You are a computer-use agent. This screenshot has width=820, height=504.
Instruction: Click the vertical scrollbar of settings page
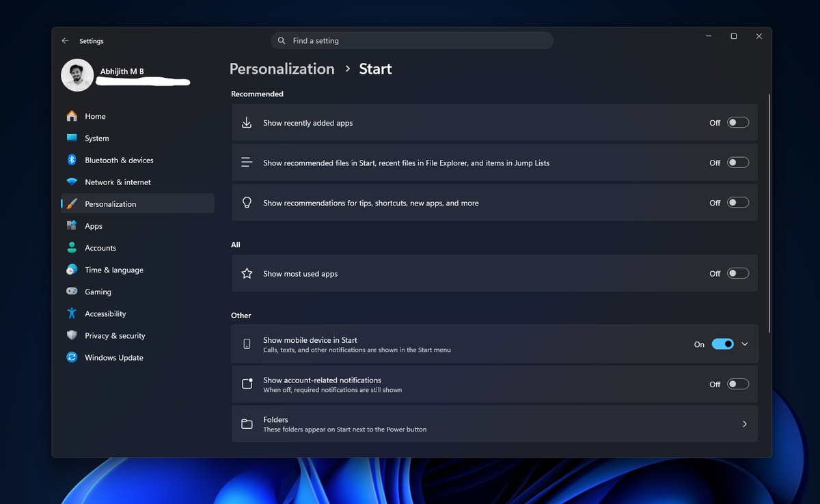[769, 213]
